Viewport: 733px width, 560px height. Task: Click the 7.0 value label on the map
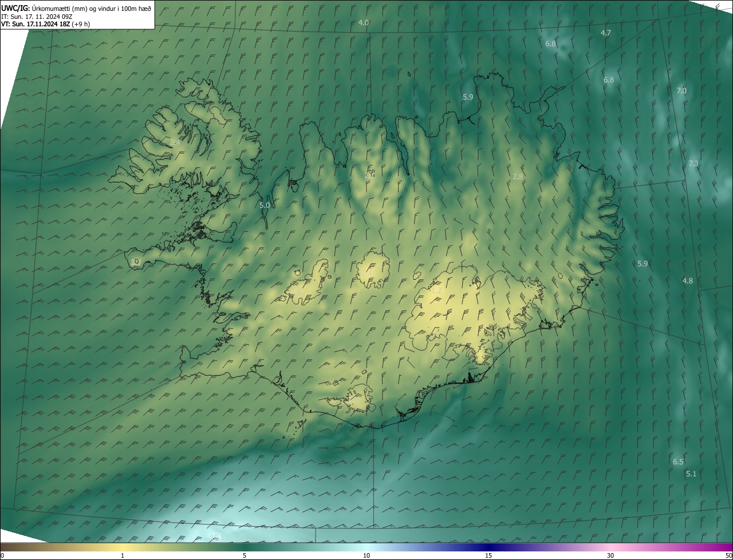[681, 90]
